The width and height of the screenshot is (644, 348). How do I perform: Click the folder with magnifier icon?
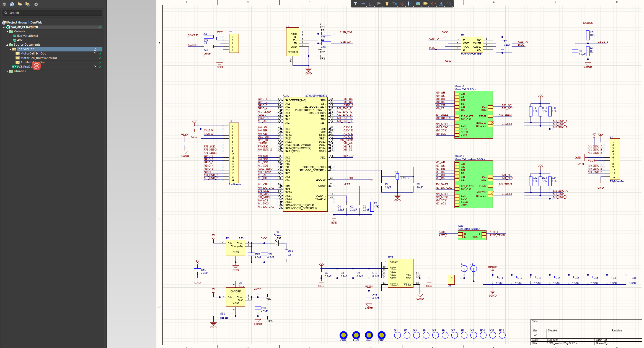coord(20,4)
